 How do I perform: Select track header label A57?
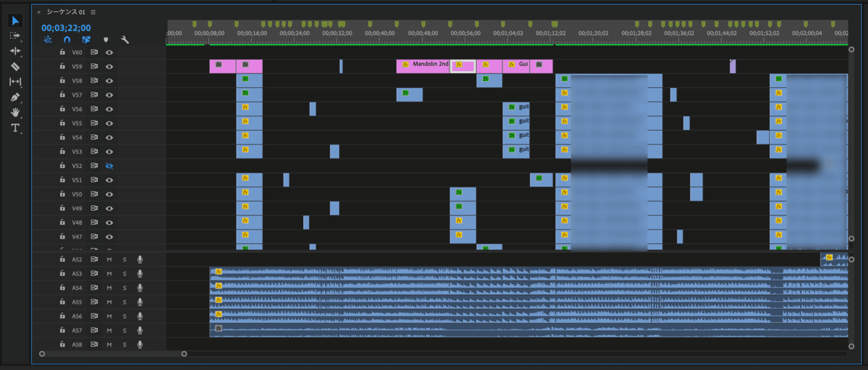(x=77, y=331)
